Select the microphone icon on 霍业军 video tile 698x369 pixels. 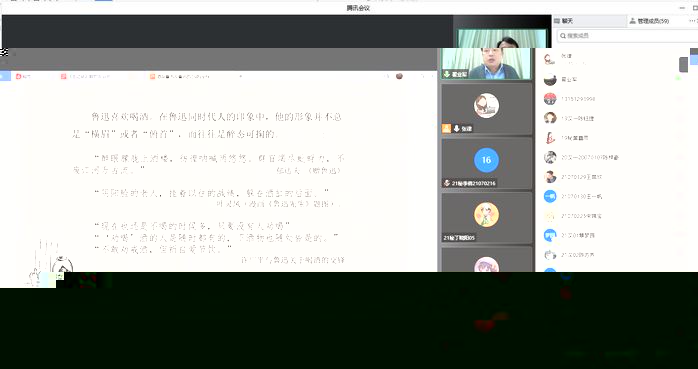[446, 74]
